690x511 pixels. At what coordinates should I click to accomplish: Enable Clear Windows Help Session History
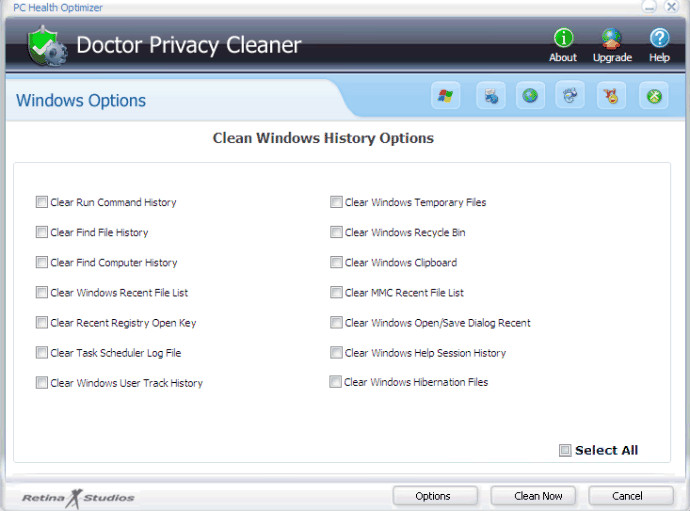(336, 353)
